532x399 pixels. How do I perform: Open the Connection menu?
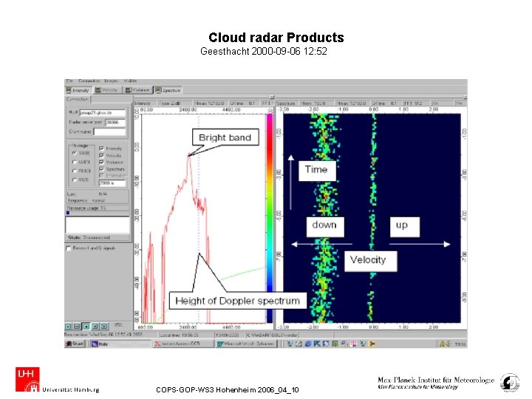pos(89,81)
